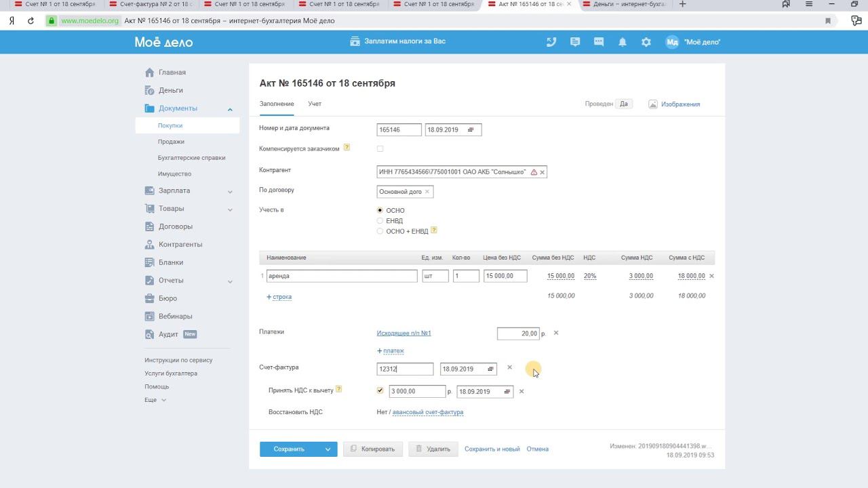Clear the Счет-фактура entry
The height and width of the screenshot is (488, 868).
[x=510, y=367]
